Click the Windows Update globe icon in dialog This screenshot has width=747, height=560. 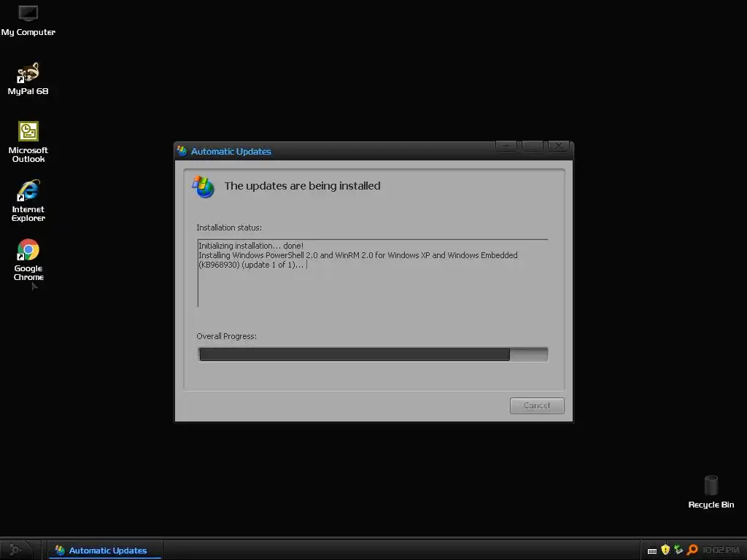point(204,187)
